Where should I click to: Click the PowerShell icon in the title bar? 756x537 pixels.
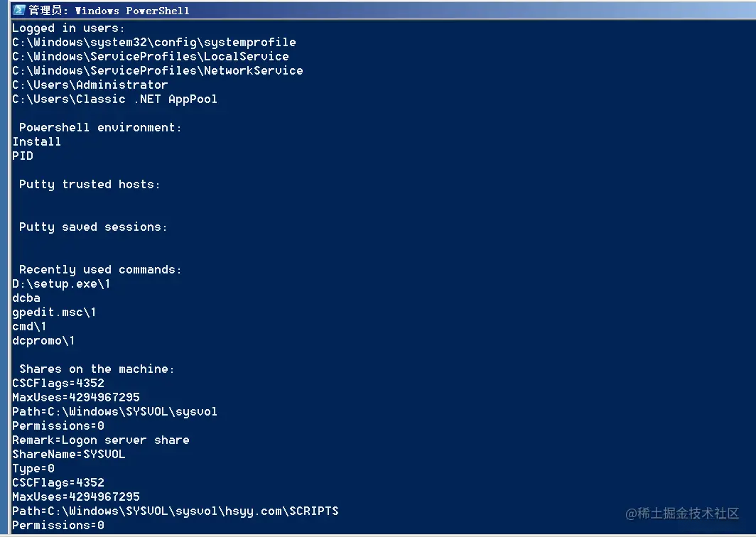point(19,10)
